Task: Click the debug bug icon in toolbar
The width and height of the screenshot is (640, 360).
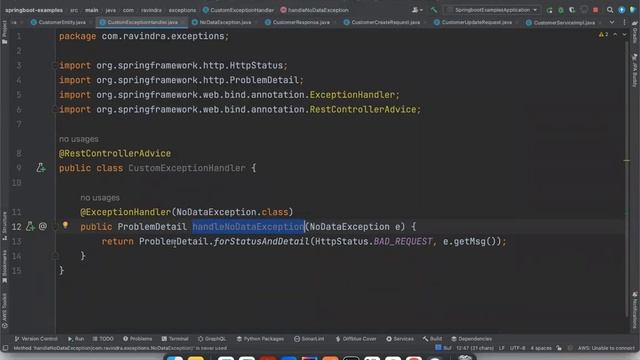Action: (x=561, y=10)
